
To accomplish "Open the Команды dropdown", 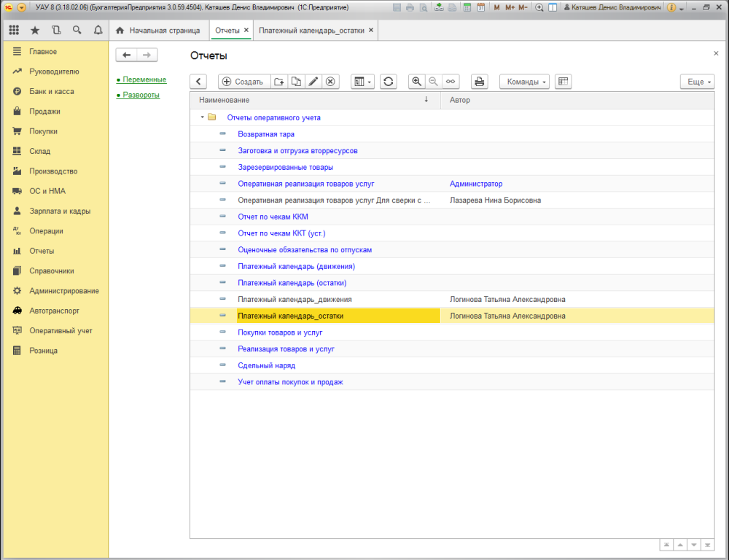I will tap(524, 82).
